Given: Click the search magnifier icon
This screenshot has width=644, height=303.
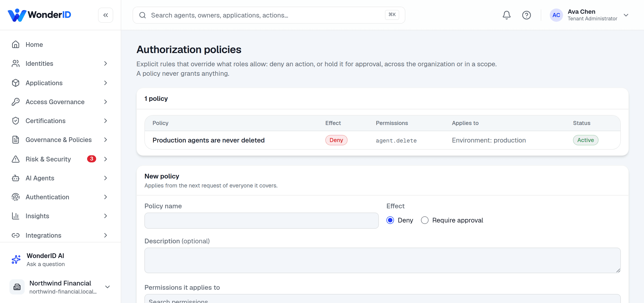Looking at the screenshot, I should coord(143,15).
